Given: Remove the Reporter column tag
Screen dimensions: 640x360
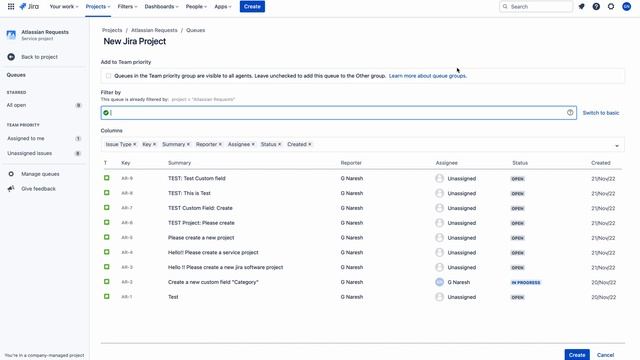Looking at the screenshot, I should (220, 144).
